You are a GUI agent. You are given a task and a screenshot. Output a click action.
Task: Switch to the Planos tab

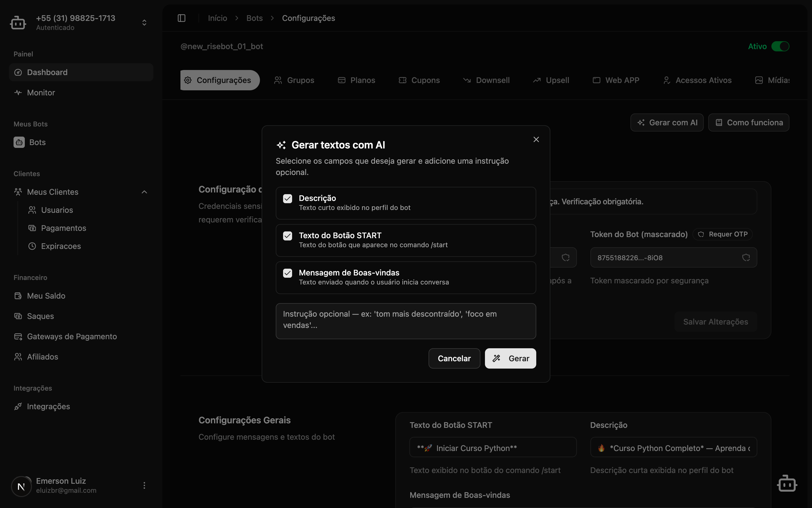[356, 80]
